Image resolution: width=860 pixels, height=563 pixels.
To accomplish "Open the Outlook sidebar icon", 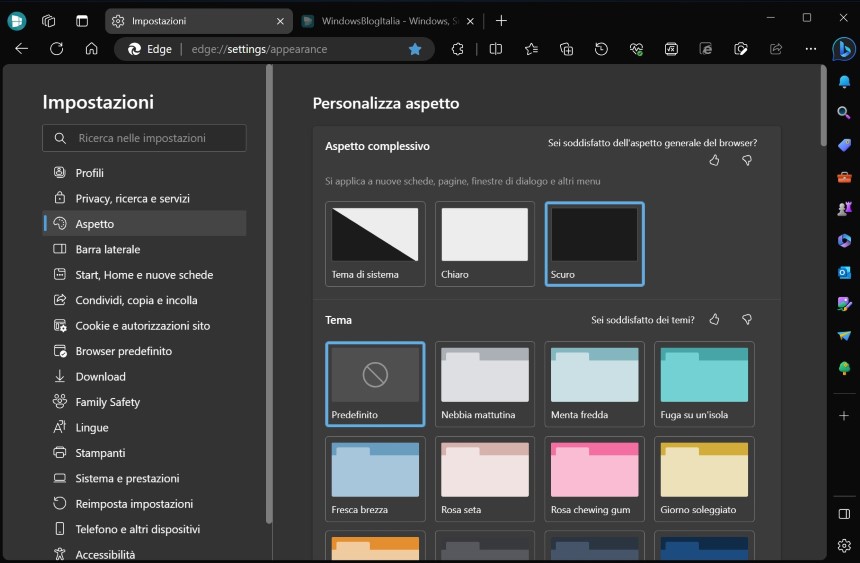I will (845, 272).
